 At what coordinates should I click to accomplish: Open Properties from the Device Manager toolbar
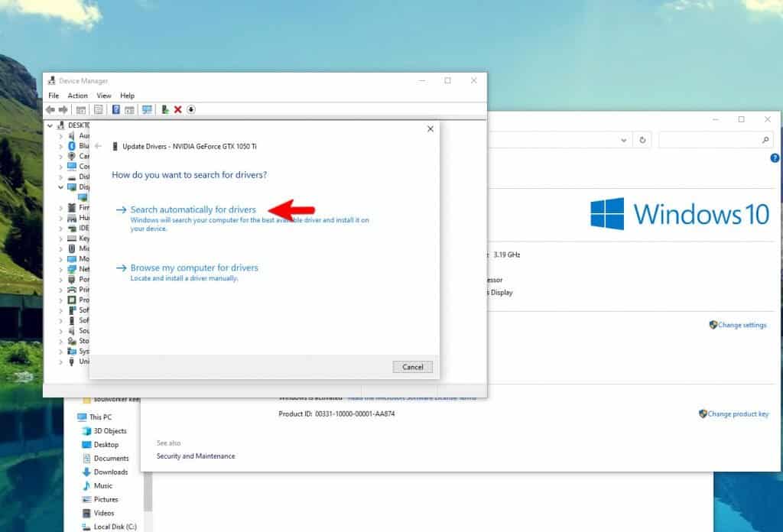pyautogui.click(x=99, y=110)
